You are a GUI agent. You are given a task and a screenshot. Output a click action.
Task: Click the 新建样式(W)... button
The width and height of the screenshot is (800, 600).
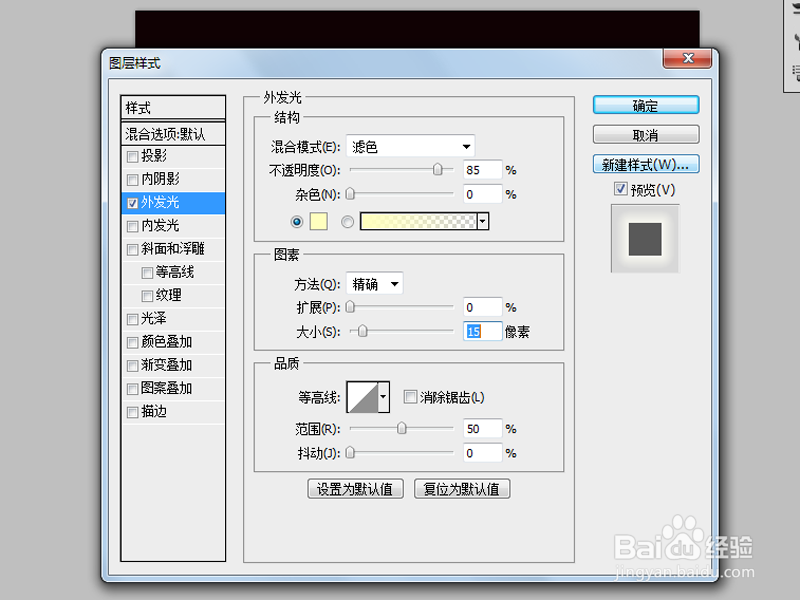646,164
